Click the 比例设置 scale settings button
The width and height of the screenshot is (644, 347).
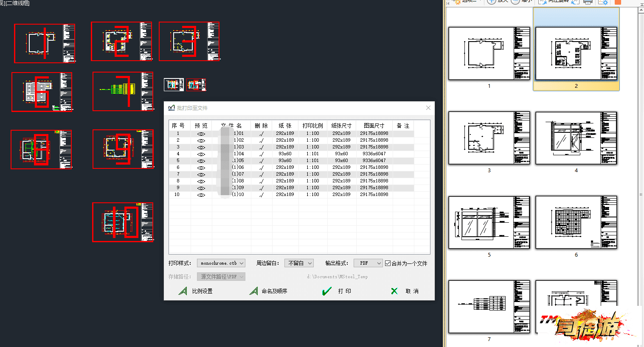pos(196,291)
